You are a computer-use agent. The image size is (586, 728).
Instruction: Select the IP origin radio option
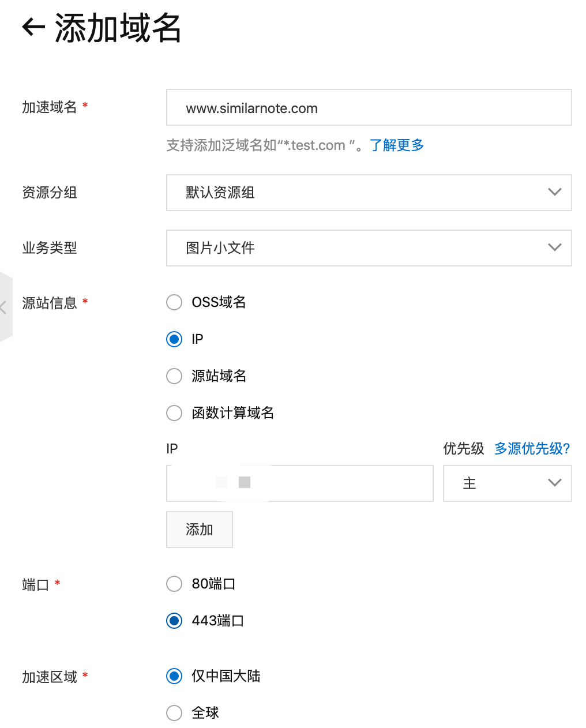tap(174, 339)
